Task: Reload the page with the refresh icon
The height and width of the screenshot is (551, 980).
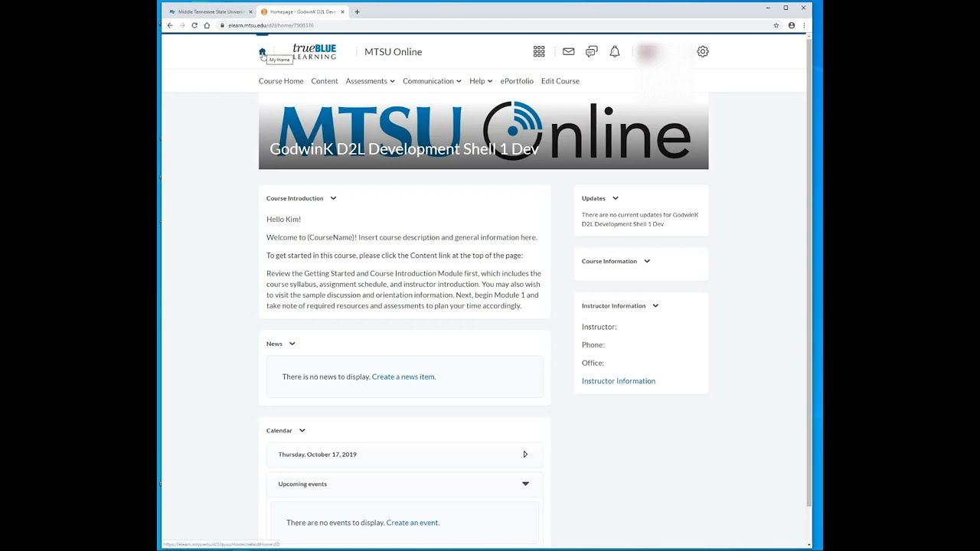Action: 194,25
